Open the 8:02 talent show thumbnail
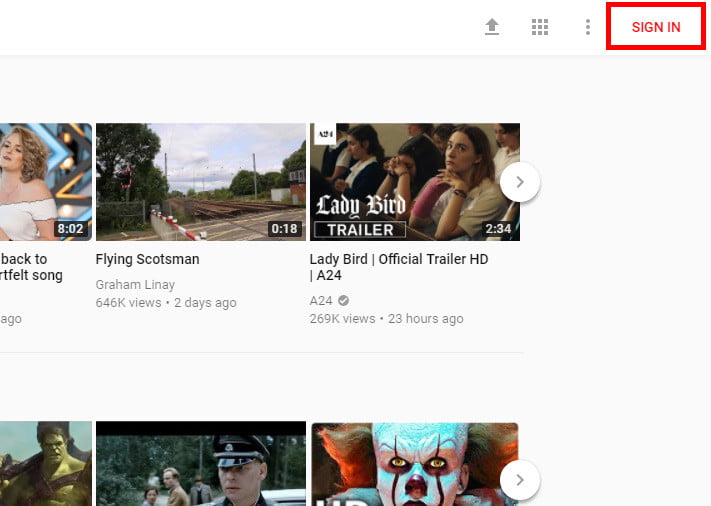Screen dimensions: 711x506 click(45, 182)
